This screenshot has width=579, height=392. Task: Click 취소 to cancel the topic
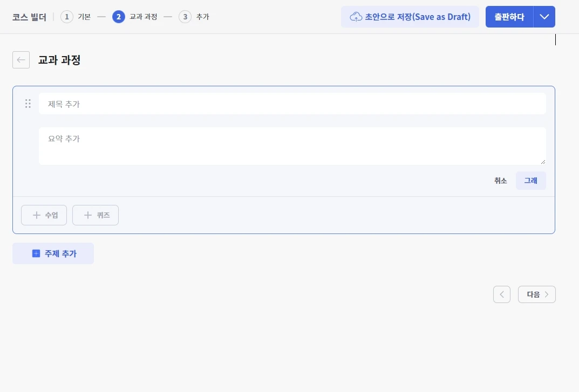(500, 181)
